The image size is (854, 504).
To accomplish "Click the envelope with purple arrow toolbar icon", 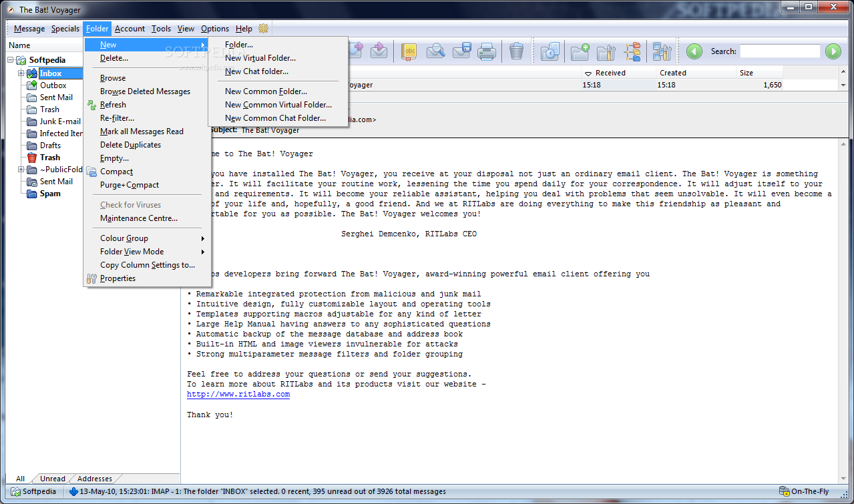I will (379, 51).
